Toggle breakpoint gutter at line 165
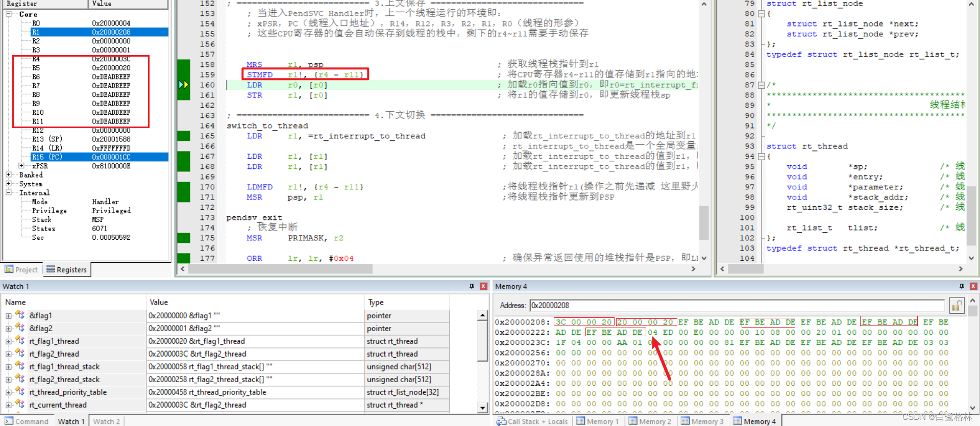This screenshot has height=426, width=980. tap(183, 136)
